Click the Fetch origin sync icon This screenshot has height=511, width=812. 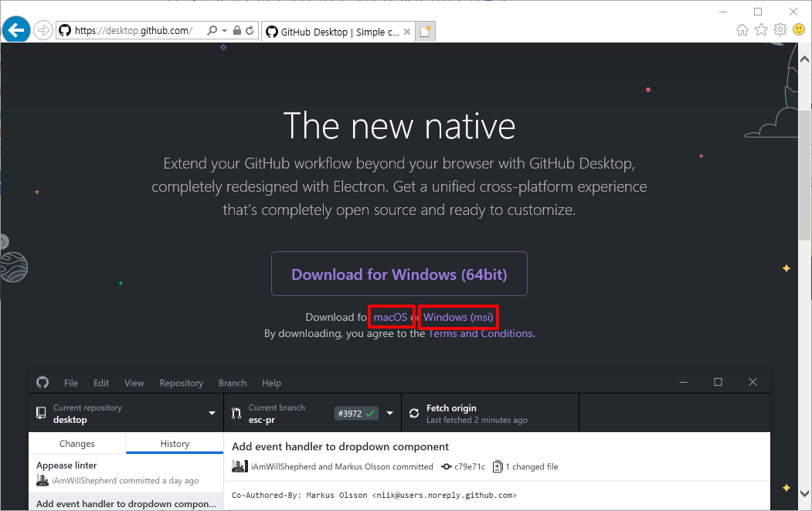point(414,413)
